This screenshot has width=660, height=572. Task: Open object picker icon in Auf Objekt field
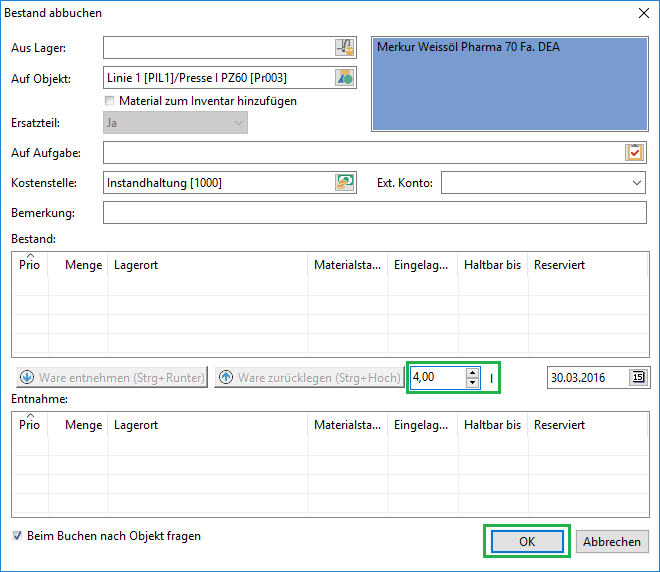345,78
